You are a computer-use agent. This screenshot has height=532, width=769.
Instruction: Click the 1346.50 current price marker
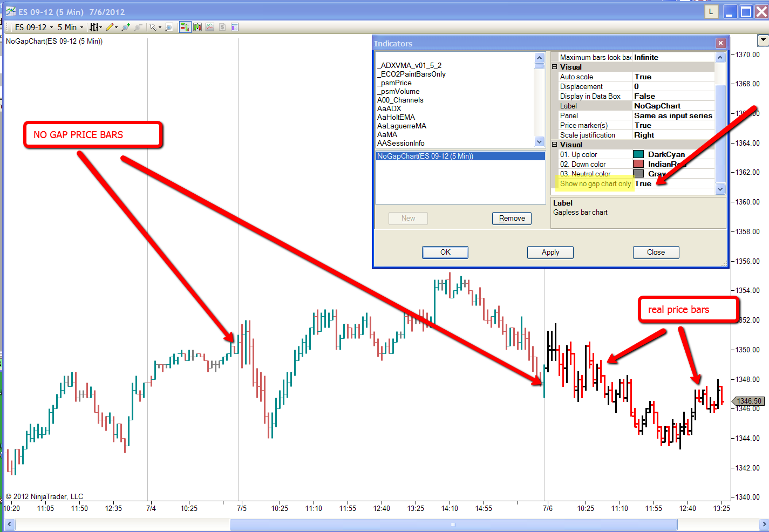[x=748, y=401]
